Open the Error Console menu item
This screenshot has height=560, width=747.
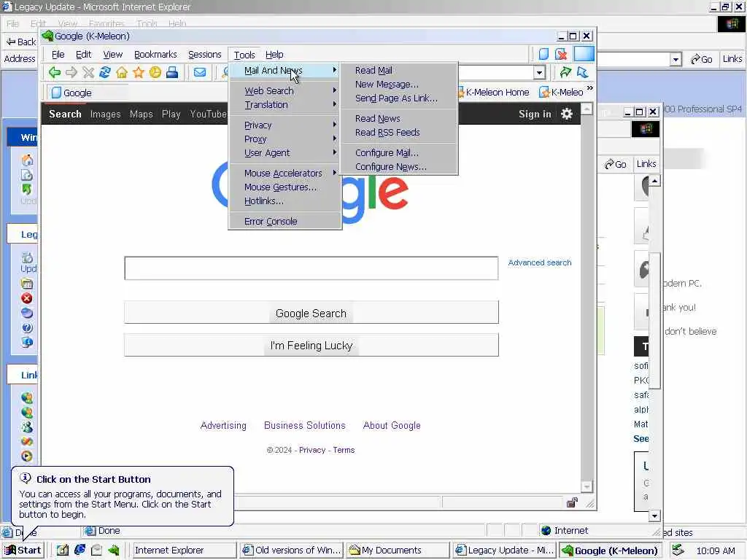tap(285, 221)
